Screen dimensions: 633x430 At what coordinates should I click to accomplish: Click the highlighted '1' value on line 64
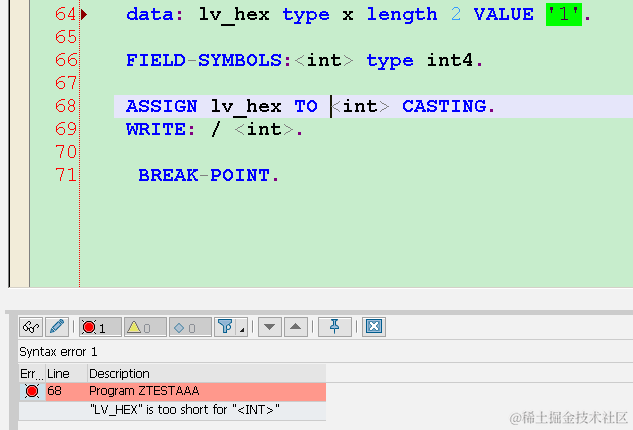pyautogui.click(x=564, y=15)
